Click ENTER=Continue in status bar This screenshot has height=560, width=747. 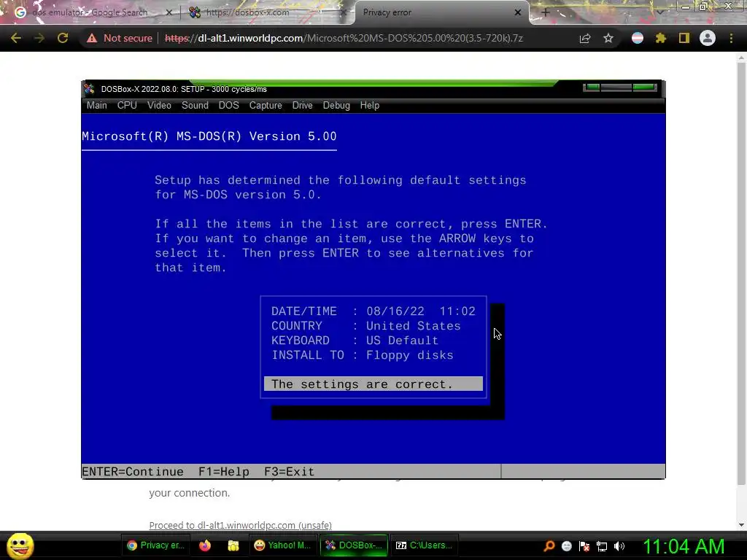tap(133, 472)
